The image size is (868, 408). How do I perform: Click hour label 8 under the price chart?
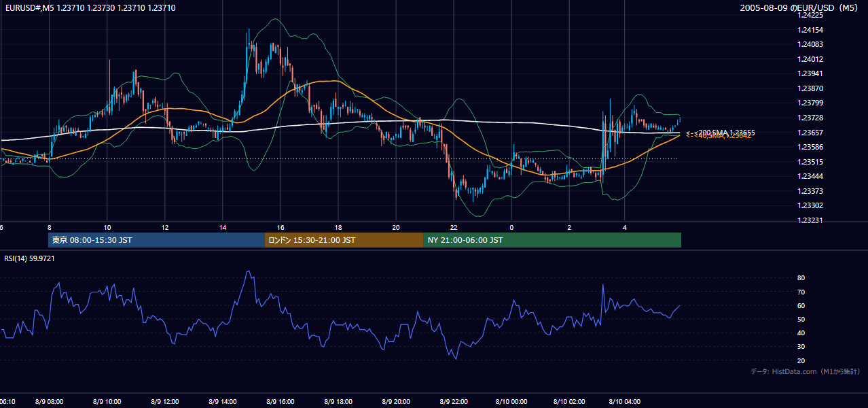click(x=49, y=228)
